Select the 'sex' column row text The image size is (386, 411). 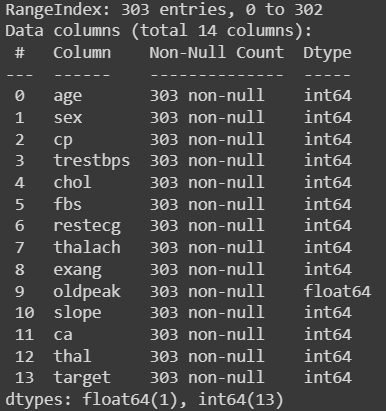68,118
